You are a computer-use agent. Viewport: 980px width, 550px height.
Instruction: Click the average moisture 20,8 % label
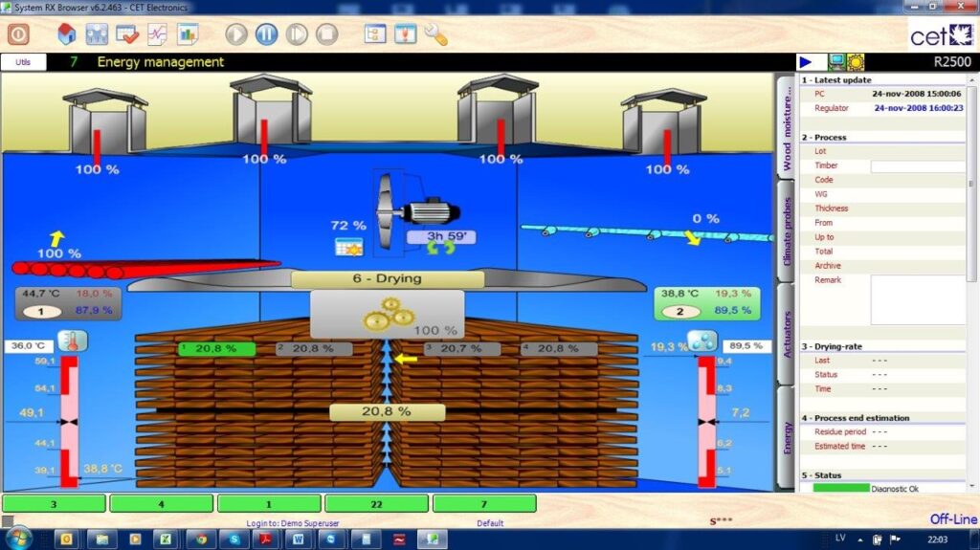coord(387,412)
